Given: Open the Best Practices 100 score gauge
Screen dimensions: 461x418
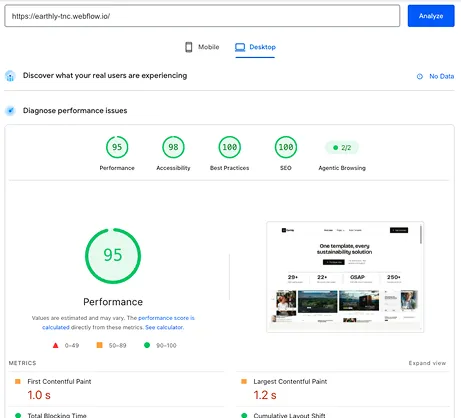Looking at the screenshot, I should [x=230, y=147].
